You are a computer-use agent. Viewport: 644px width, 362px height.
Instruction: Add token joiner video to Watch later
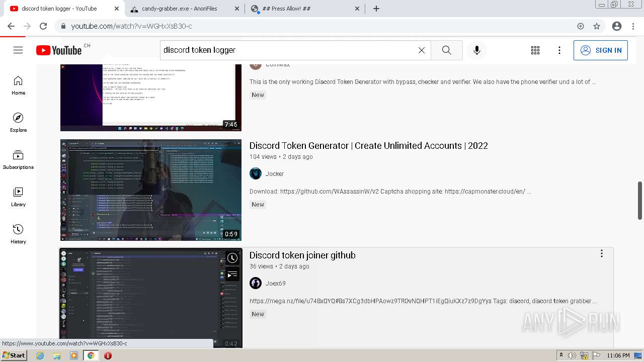point(232,258)
